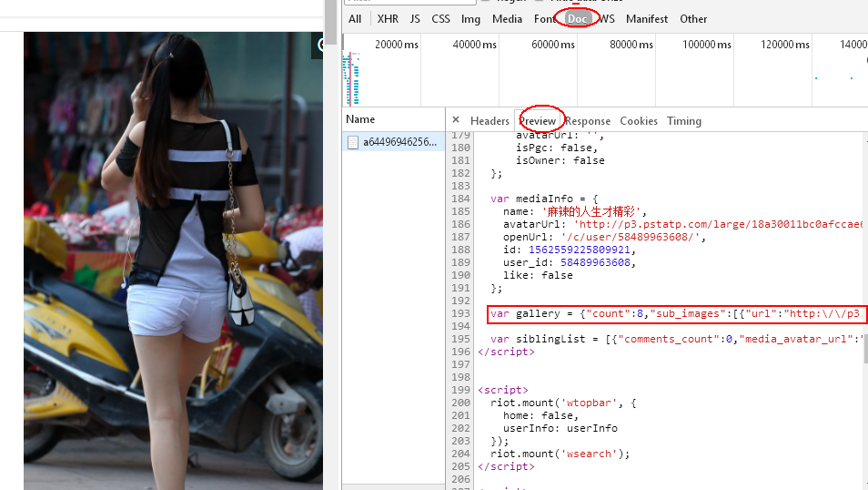This screenshot has width=868, height=490.
Task: Click the avatarUrl pstatp.com URL string
Action: (x=719, y=224)
